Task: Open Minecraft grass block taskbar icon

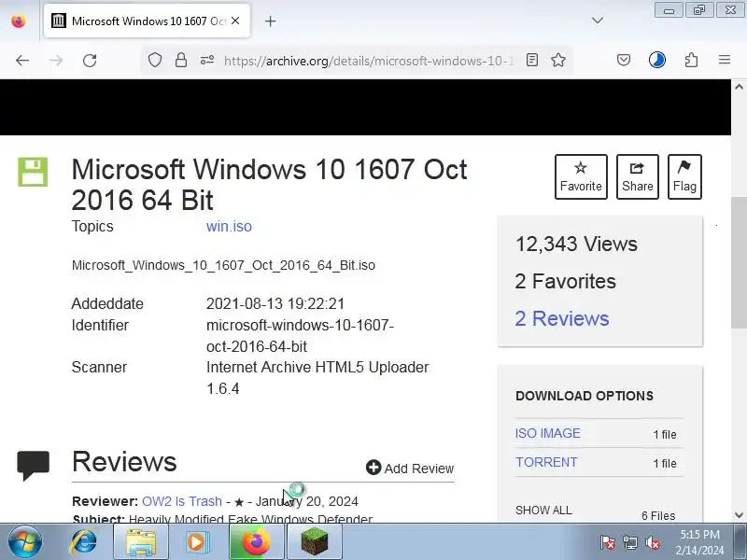Action: [315, 542]
